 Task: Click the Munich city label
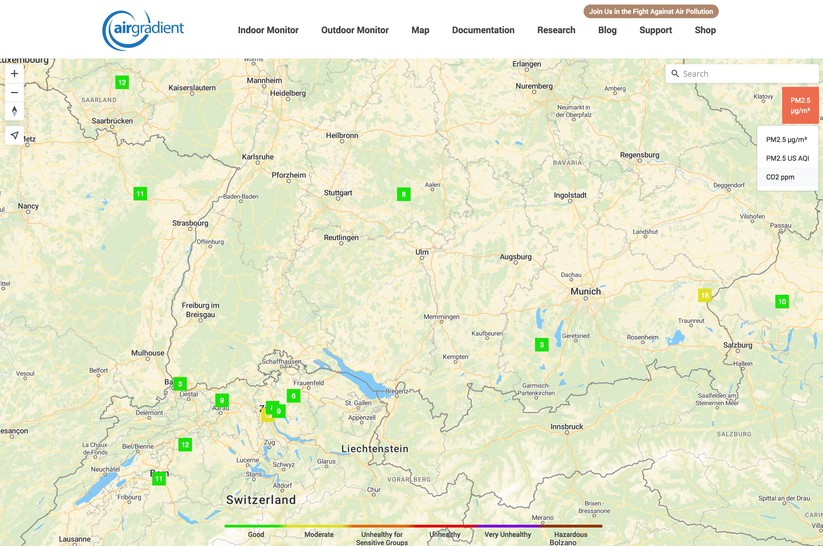click(586, 291)
